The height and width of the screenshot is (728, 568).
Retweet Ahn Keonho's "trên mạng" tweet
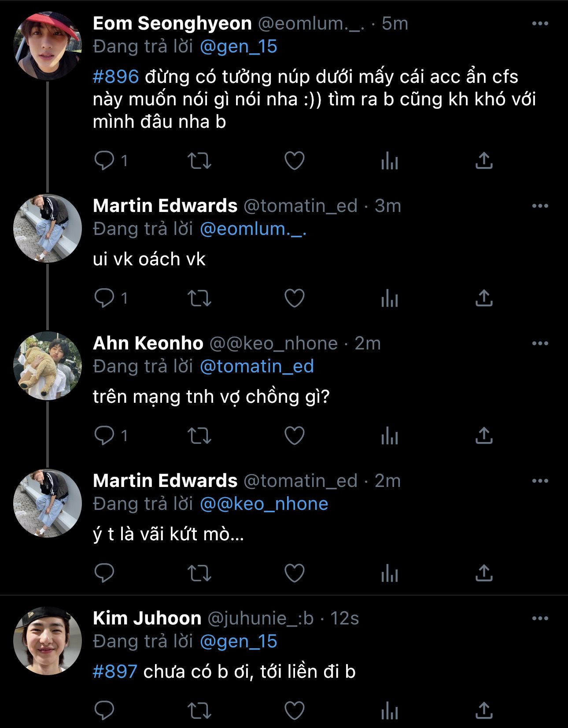point(199,436)
